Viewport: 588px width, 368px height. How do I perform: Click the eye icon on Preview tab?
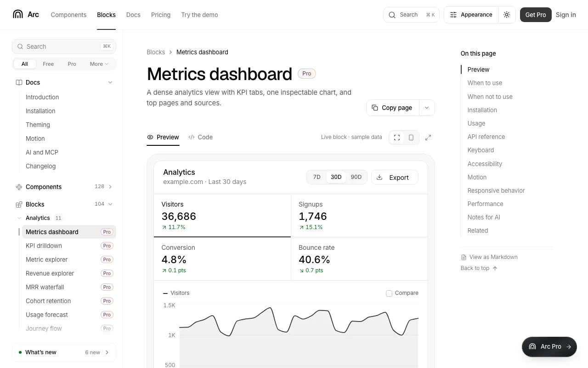tap(150, 137)
